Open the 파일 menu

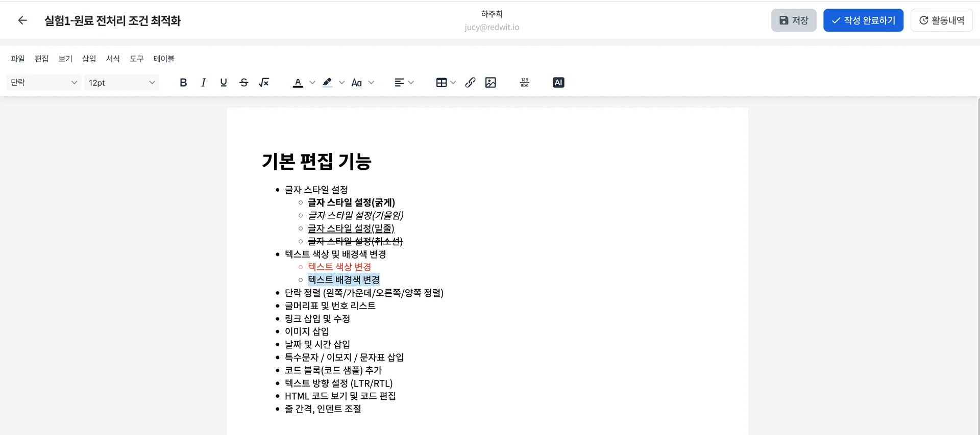pyautogui.click(x=18, y=59)
